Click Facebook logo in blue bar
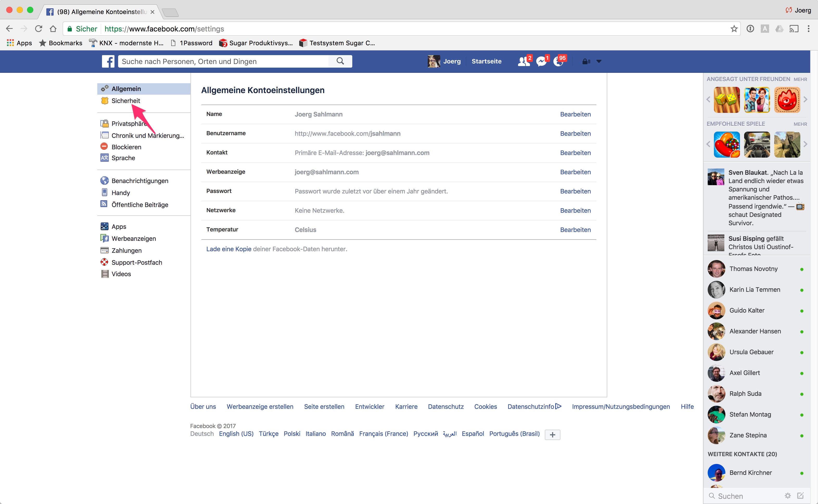818x504 pixels. 108,61
